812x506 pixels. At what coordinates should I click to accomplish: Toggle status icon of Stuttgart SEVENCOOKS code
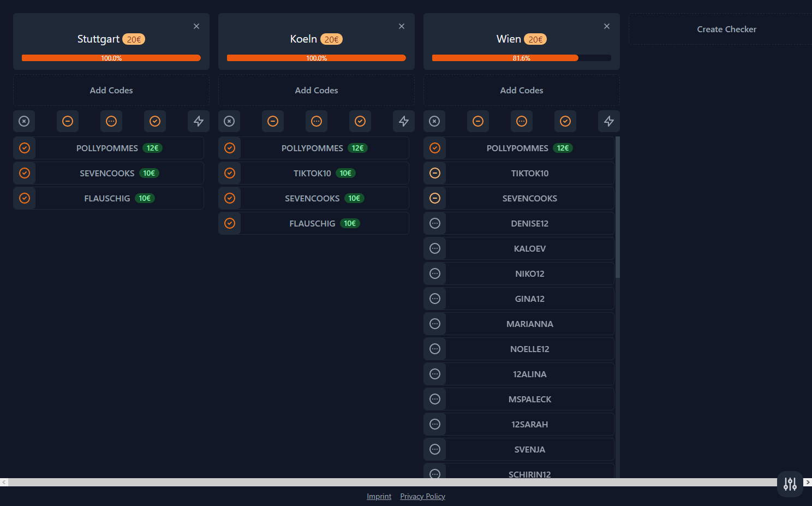point(25,173)
